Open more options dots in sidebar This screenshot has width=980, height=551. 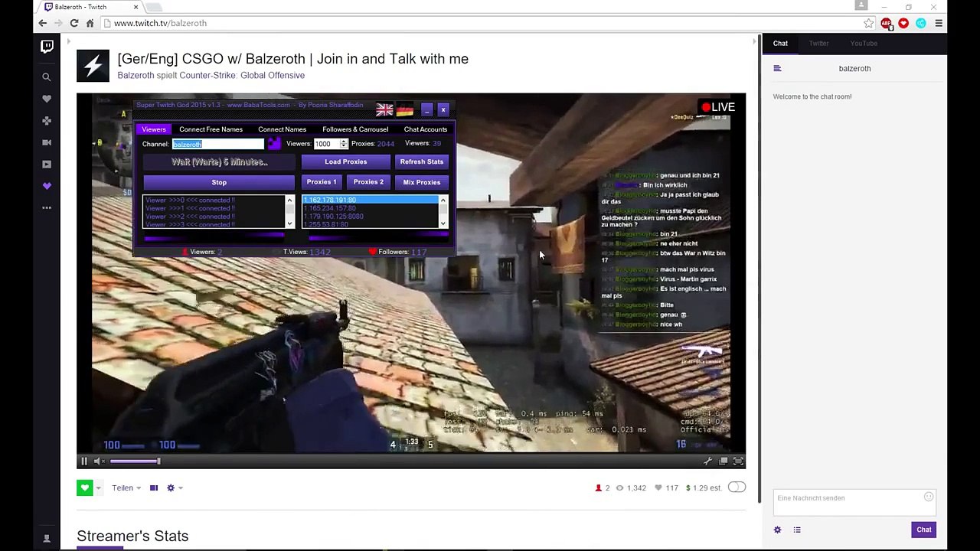click(47, 207)
